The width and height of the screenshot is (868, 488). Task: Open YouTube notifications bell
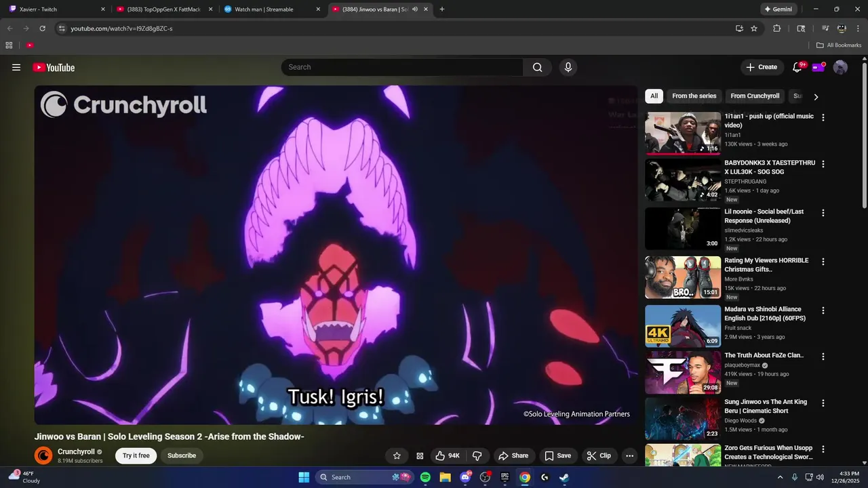797,67
